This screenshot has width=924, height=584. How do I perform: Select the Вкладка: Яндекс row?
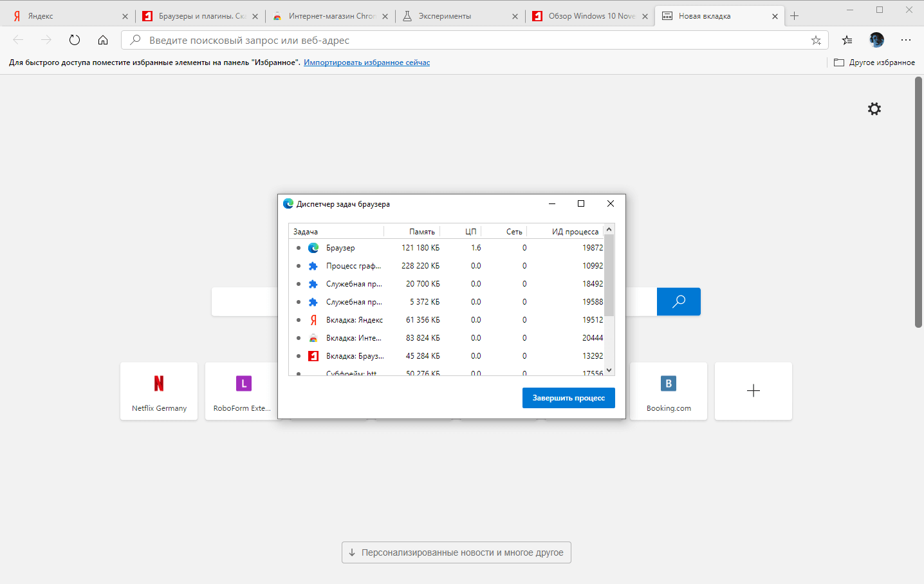click(447, 320)
